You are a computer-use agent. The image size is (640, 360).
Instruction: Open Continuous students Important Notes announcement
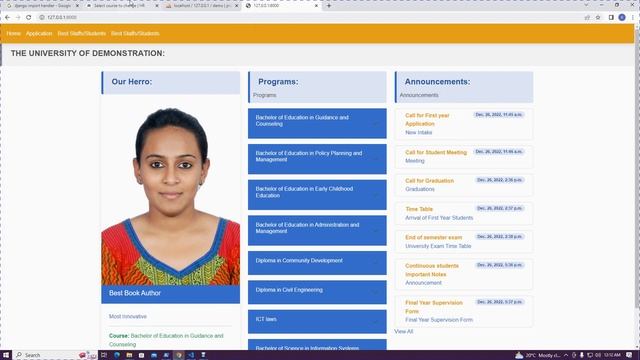click(x=432, y=270)
